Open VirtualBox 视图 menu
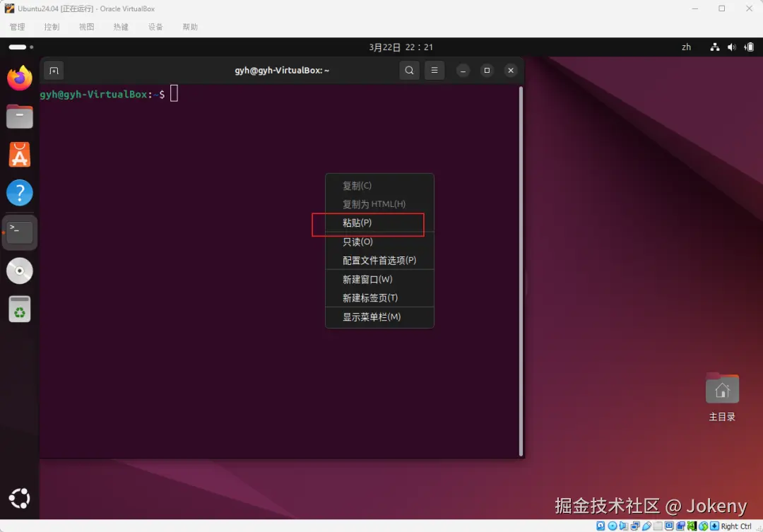The height and width of the screenshot is (532, 763). pos(87,27)
